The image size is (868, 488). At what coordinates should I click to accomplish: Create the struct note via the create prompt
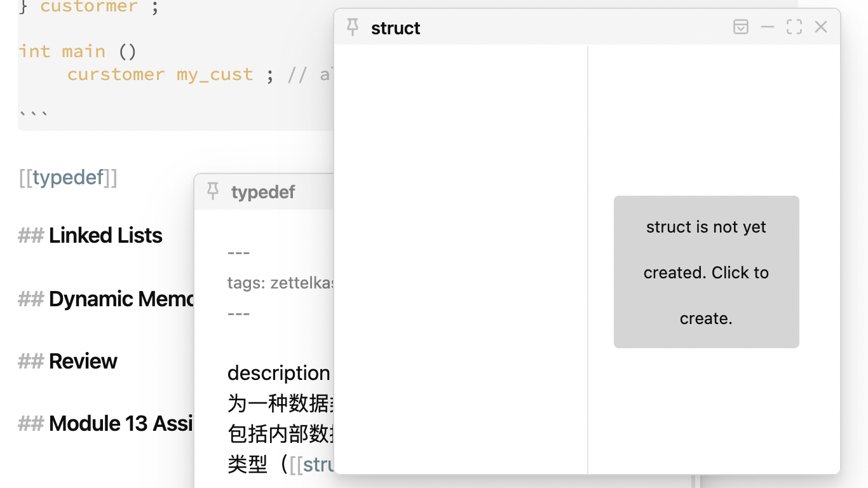[706, 272]
